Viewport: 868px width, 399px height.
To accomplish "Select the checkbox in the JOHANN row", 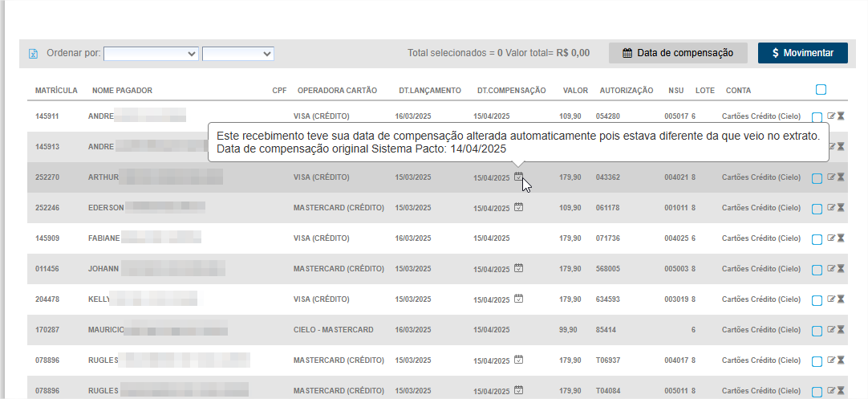I will click(x=817, y=270).
